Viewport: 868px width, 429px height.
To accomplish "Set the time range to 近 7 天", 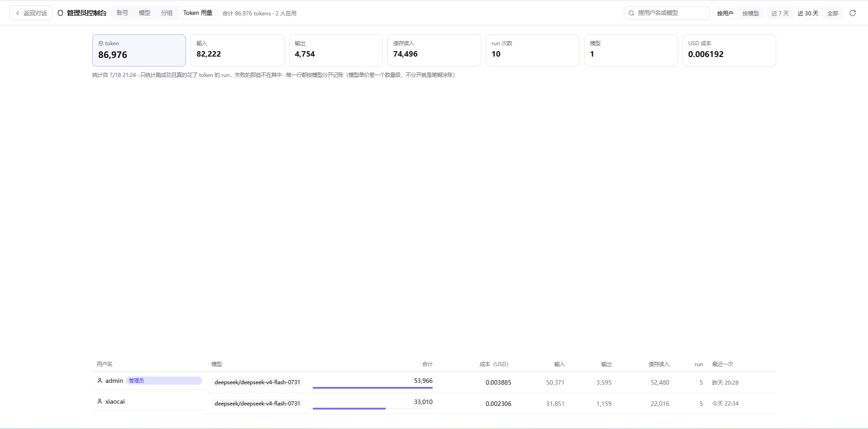I will pos(780,13).
